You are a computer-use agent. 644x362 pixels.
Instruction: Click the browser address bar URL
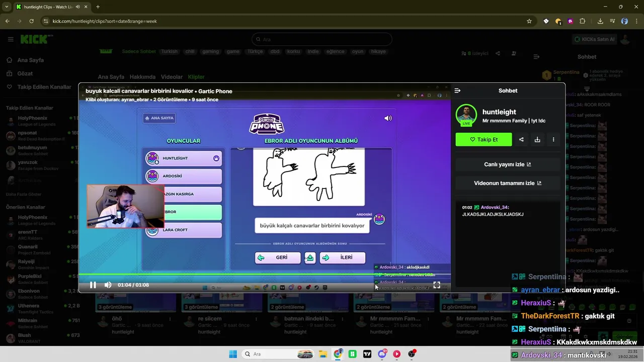click(105, 21)
